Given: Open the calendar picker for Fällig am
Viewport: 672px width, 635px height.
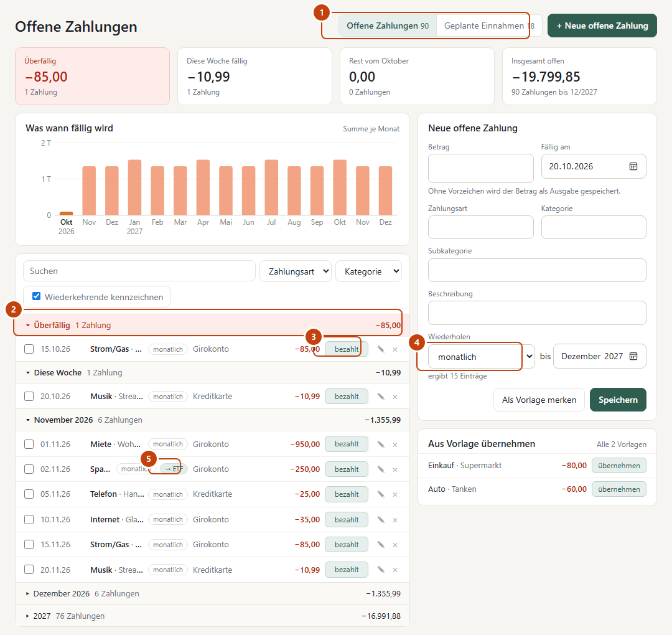Looking at the screenshot, I should (633, 166).
